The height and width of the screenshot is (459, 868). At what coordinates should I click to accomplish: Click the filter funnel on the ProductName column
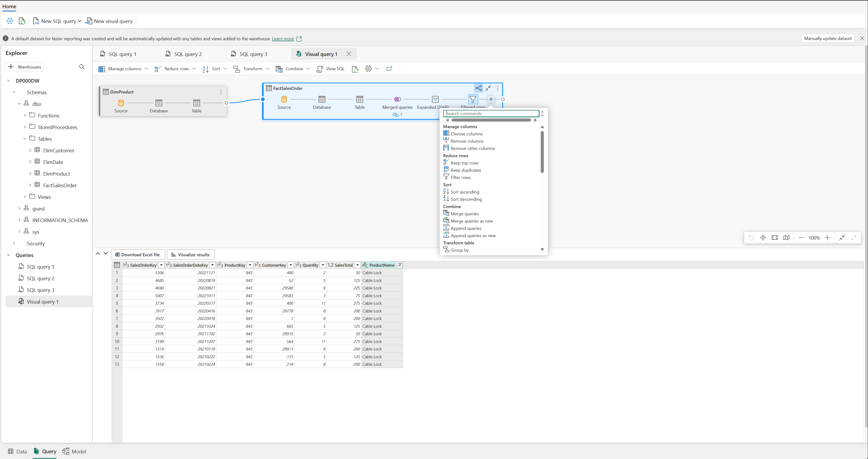point(399,265)
